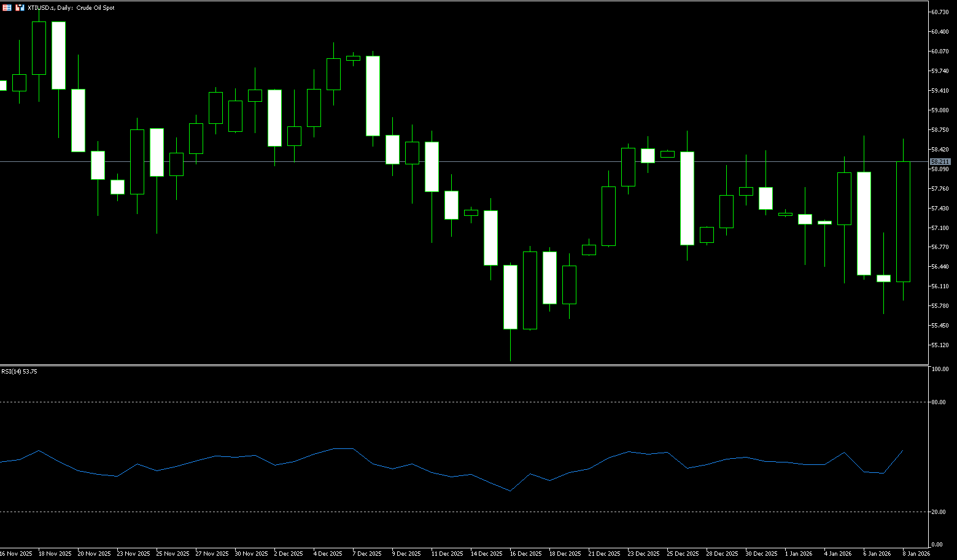This screenshot has width=957, height=560.
Task: Click the RSI 20.00 level label
Action: 939,512
